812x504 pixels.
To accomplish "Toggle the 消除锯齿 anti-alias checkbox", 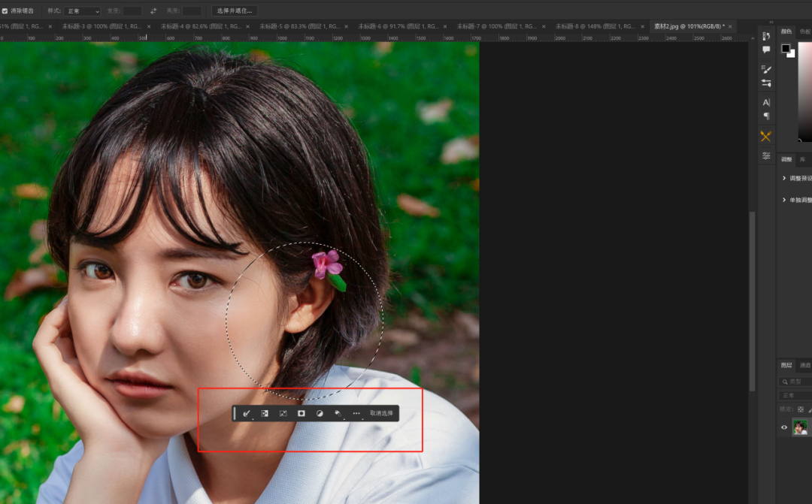I will pos(5,11).
